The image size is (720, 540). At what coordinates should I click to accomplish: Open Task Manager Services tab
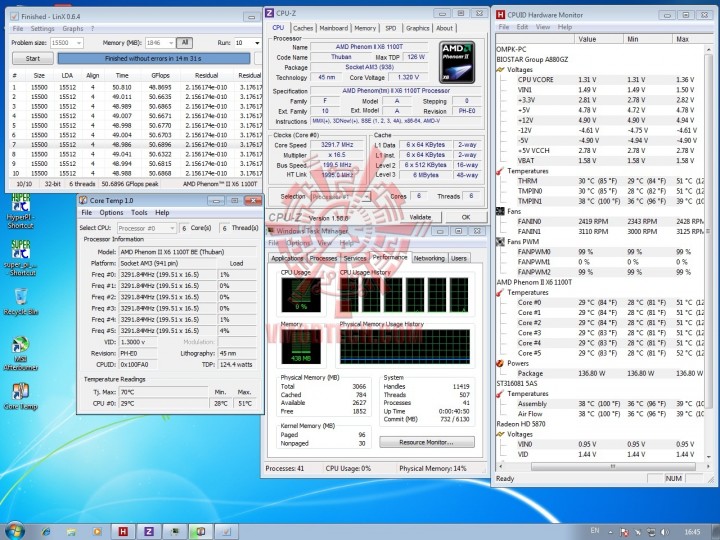click(355, 259)
